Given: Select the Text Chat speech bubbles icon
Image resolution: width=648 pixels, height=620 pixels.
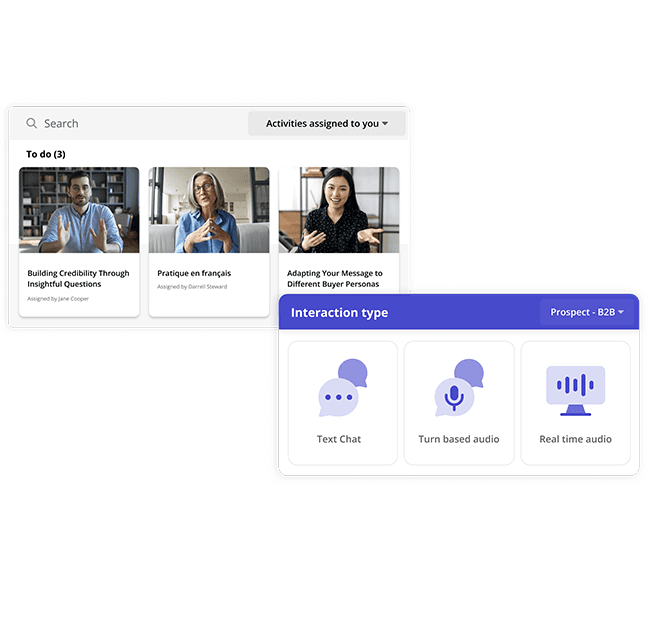Looking at the screenshot, I should click(x=342, y=389).
